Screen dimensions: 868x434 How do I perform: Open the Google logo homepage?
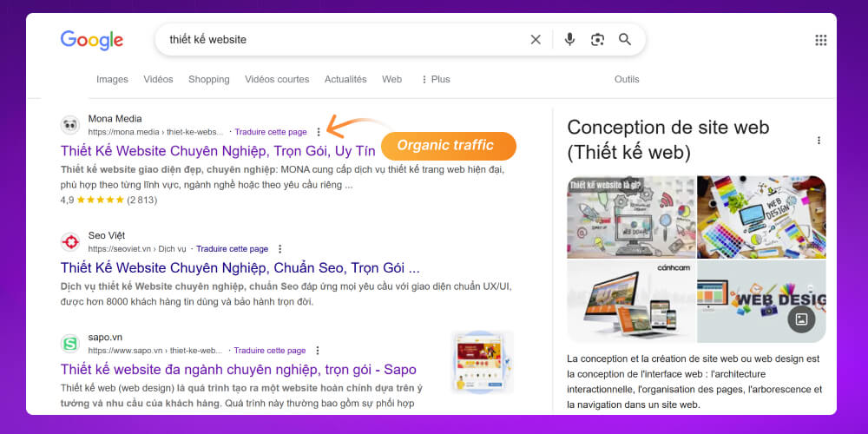tap(92, 41)
